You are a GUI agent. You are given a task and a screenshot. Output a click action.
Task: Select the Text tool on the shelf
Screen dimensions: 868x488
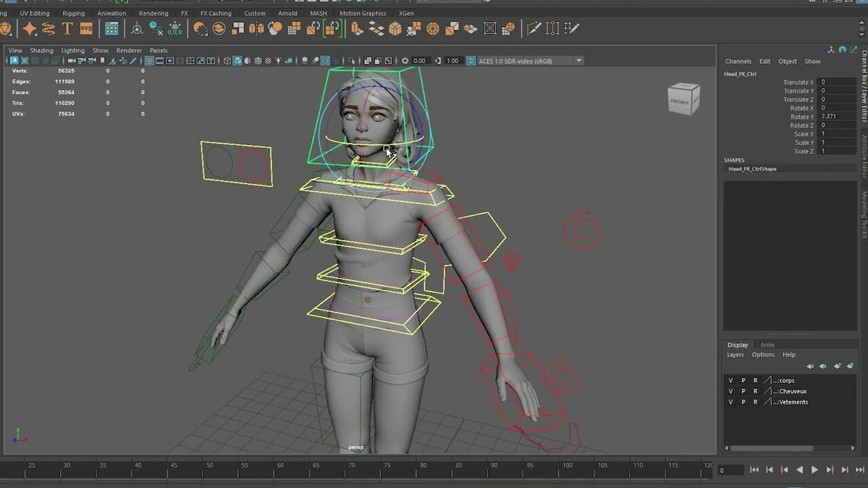(68, 28)
